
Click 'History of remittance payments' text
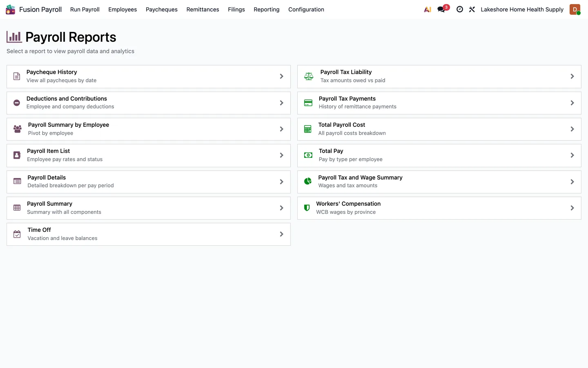click(x=358, y=106)
